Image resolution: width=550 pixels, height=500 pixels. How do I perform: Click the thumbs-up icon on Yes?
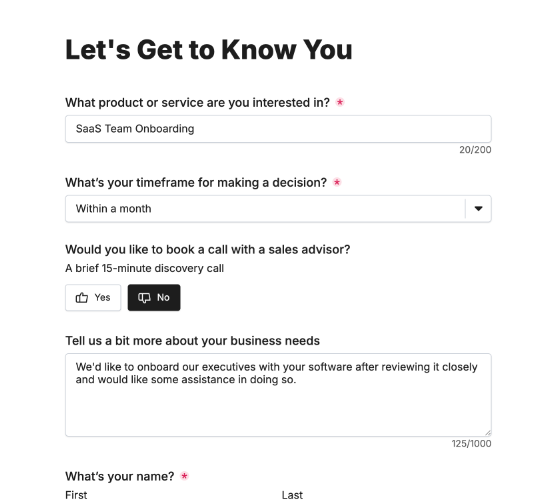(82, 298)
